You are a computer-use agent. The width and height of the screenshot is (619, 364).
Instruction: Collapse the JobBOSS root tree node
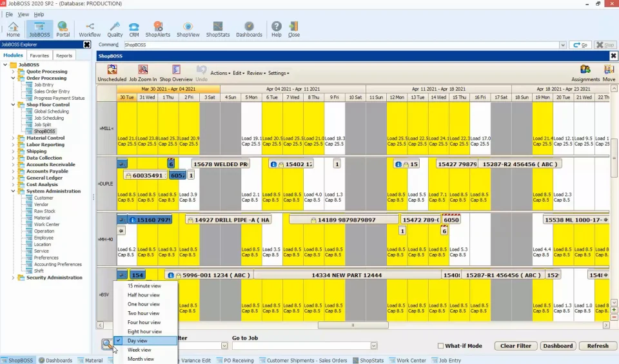point(5,64)
